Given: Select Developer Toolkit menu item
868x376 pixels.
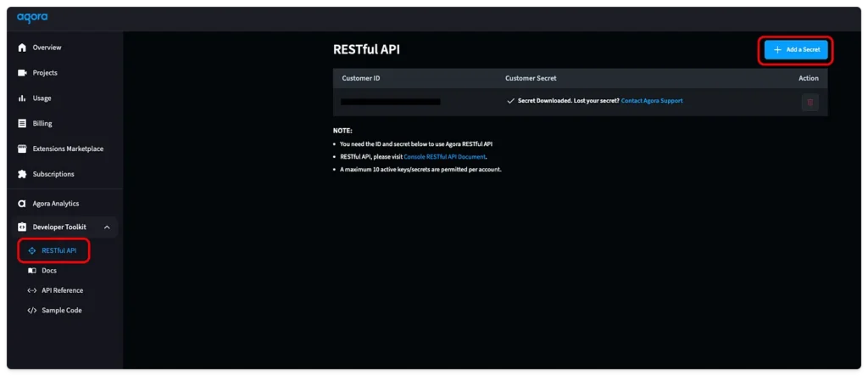Looking at the screenshot, I should [64, 227].
